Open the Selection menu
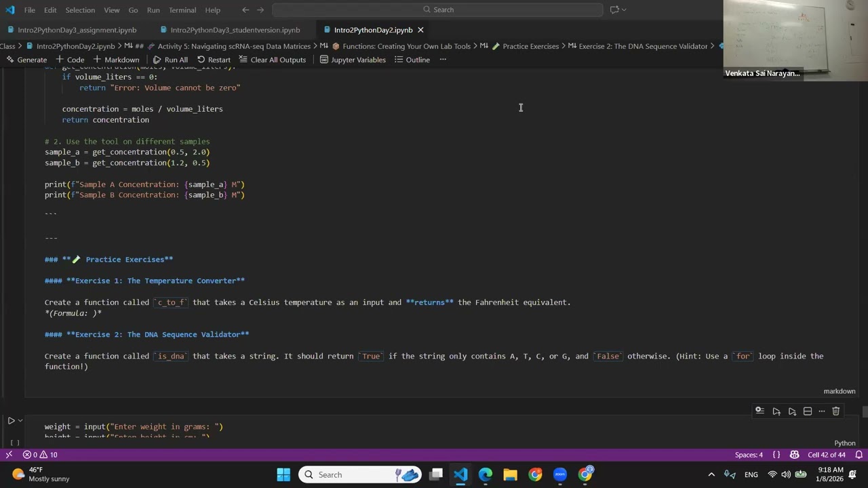 point(80,10)
